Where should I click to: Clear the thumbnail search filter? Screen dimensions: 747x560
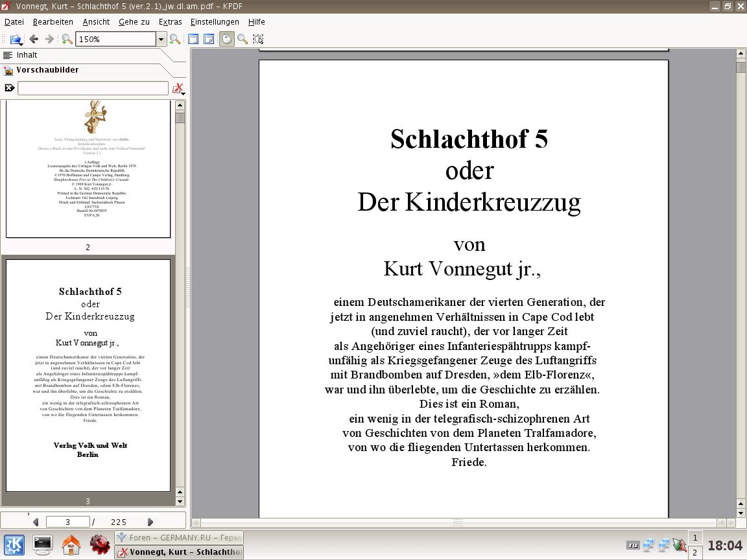tap(10, 87)
